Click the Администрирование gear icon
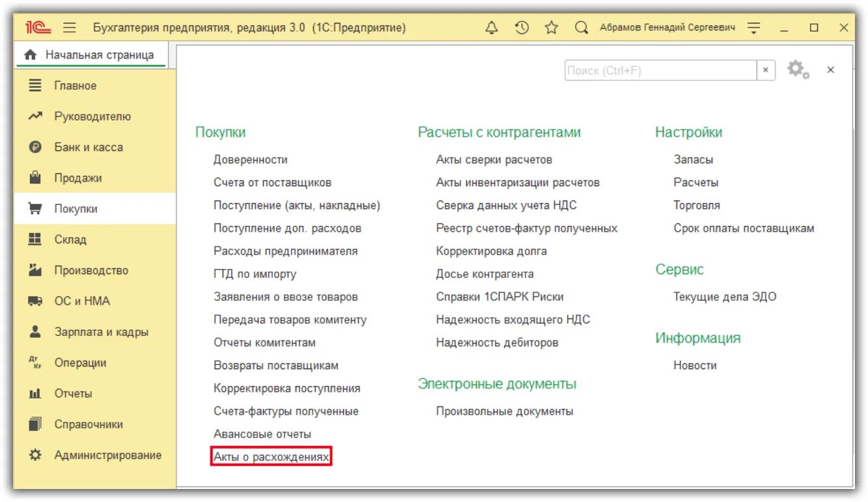 coord(35,454)
